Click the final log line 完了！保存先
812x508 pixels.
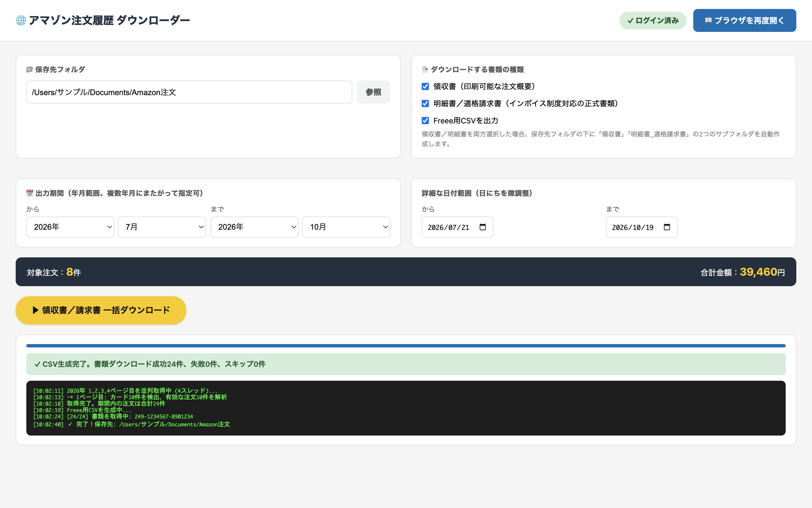pos(132,424)
